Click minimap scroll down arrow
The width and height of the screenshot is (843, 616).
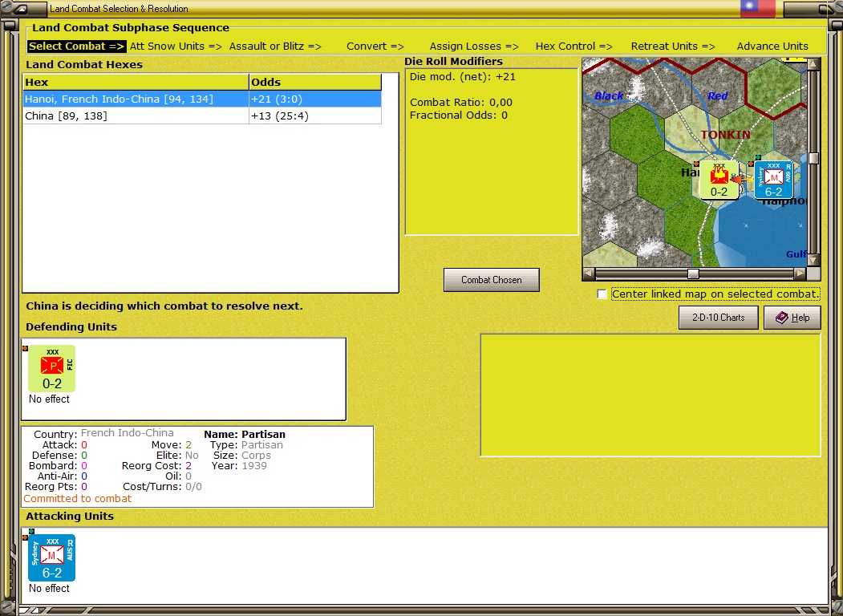813,260
